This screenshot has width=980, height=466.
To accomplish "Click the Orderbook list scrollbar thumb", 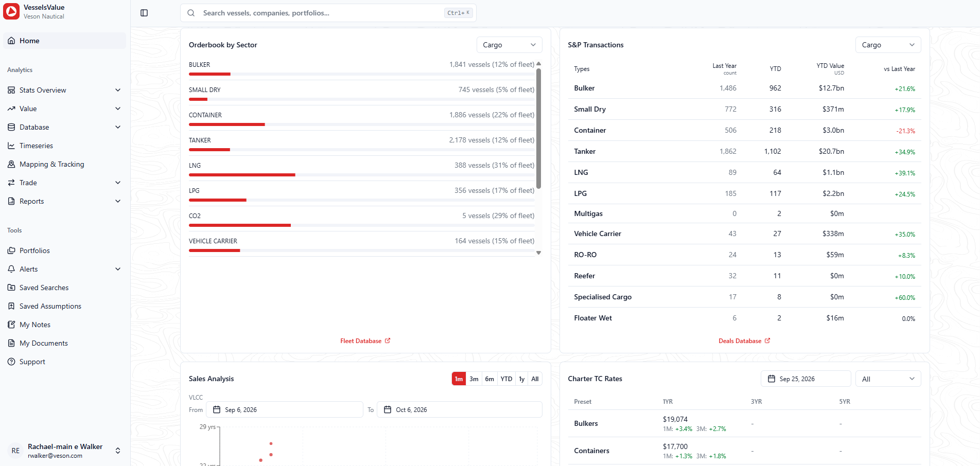I will click(538, 129).
